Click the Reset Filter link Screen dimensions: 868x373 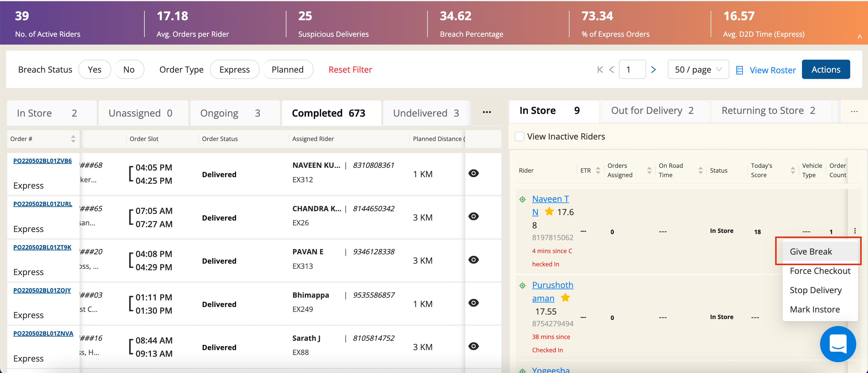pyautogui.click(x=350, y=70)
